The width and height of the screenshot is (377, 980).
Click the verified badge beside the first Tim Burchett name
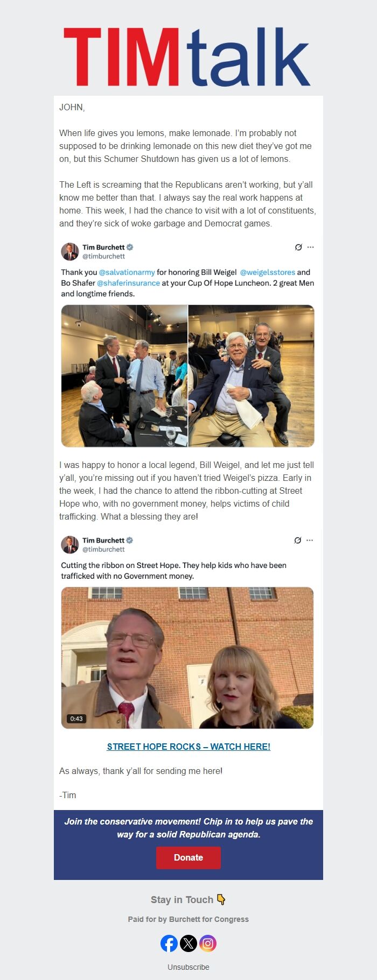(130, 247)
